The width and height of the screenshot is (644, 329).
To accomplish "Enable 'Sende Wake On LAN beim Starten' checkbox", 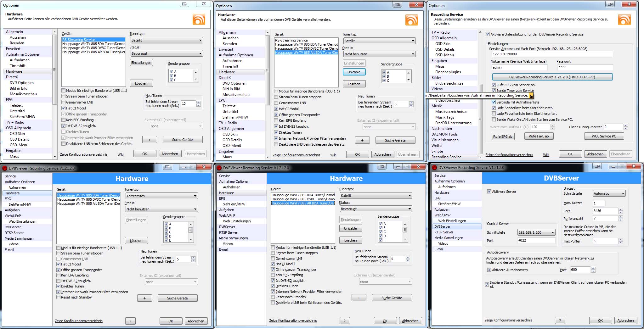I will click(494, 120).
